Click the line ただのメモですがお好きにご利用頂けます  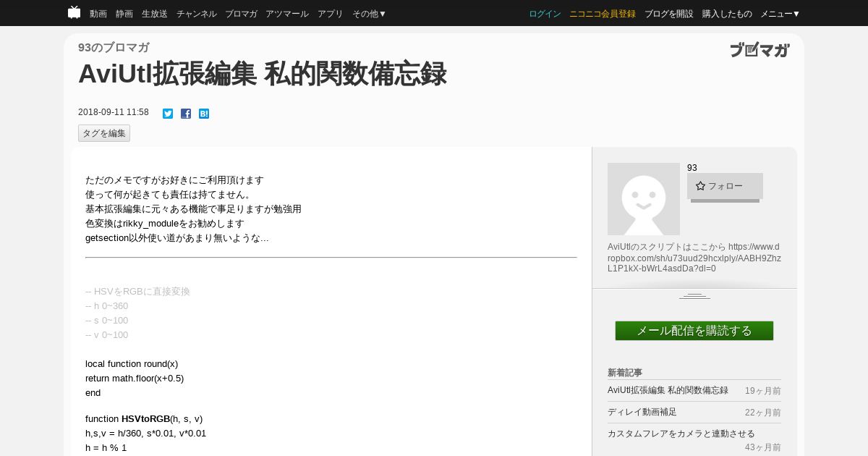click(174, 180)
